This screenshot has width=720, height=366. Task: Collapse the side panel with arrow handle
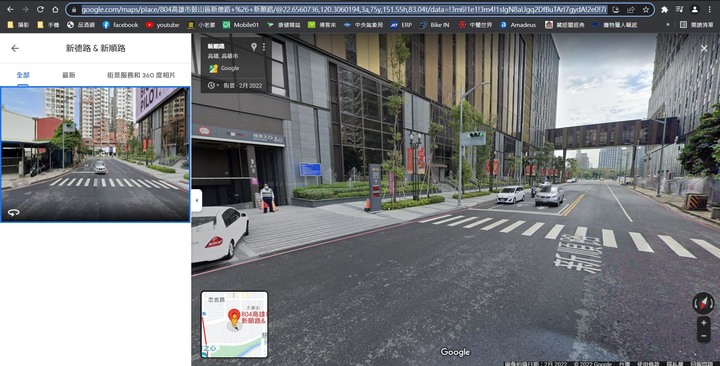pos(197,201)
